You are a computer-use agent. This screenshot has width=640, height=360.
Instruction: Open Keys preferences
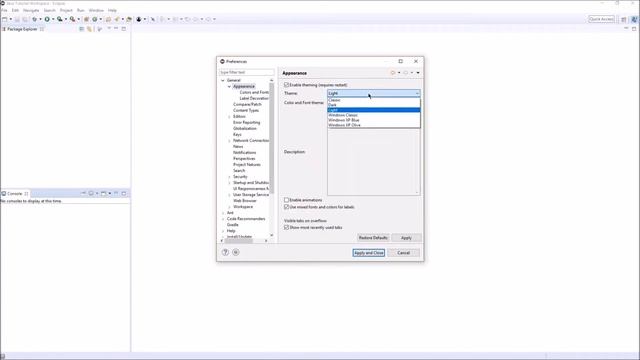(237, 134)
